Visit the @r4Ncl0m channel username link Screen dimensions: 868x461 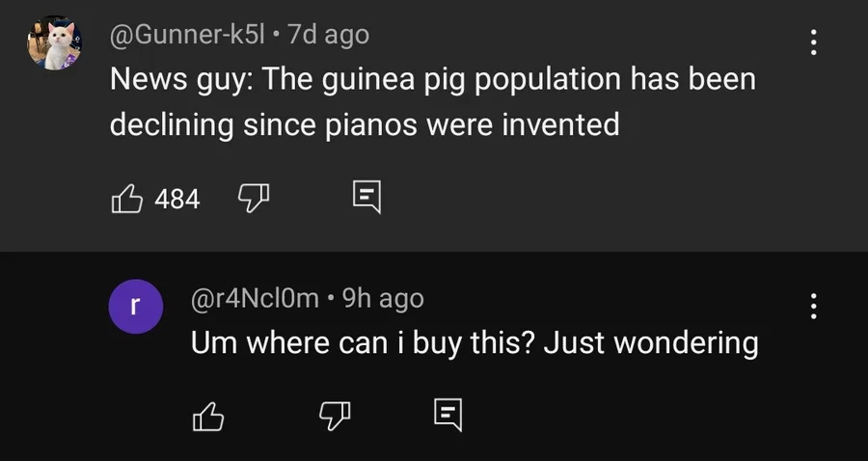[x=255, y=298]
